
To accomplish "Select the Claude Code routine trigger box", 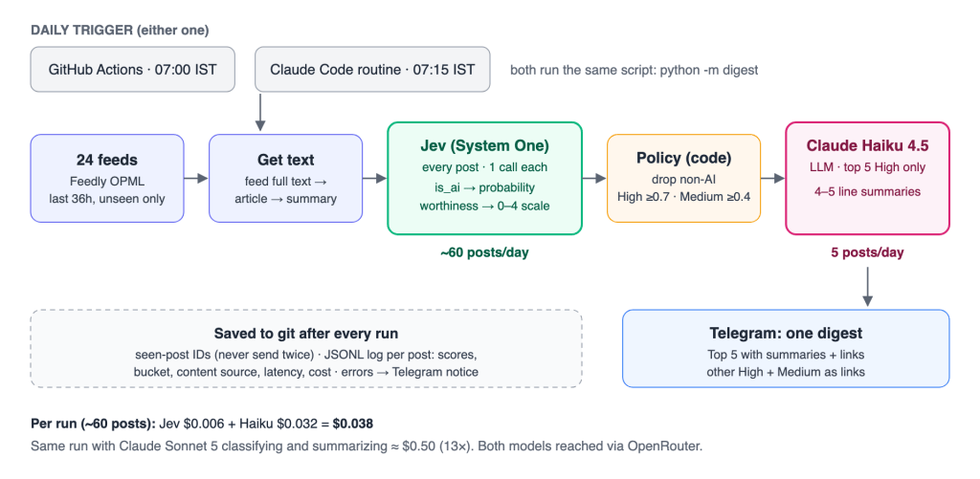I will 372,70.
